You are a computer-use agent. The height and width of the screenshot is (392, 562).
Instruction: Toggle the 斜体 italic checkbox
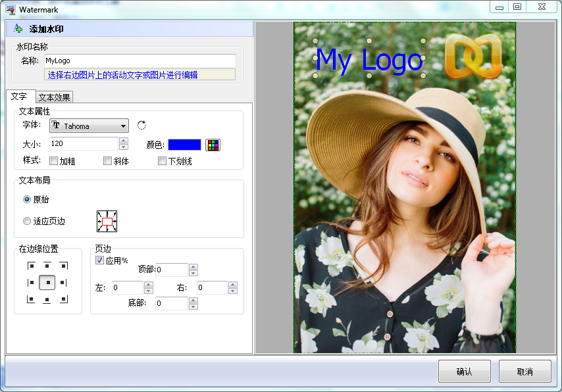click(107, 161)
